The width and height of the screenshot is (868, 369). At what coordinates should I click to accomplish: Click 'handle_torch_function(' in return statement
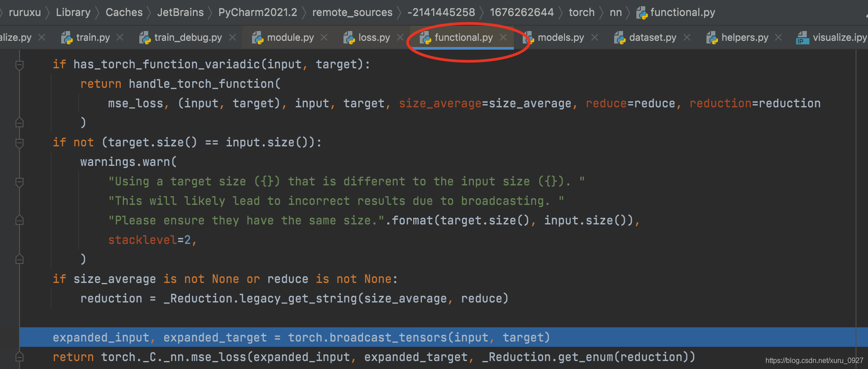(205, 84)
